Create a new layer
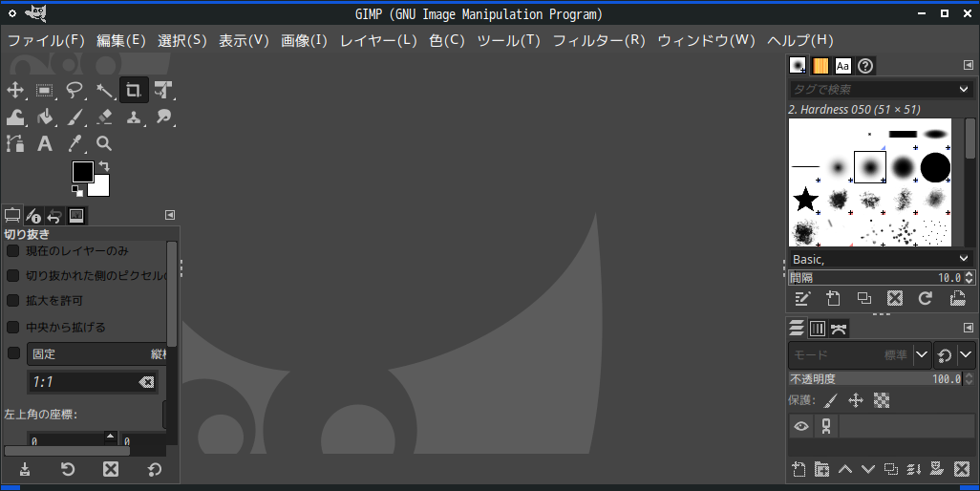Image resolution: width=980 pixels, height=491 pixels. [799, 469]
